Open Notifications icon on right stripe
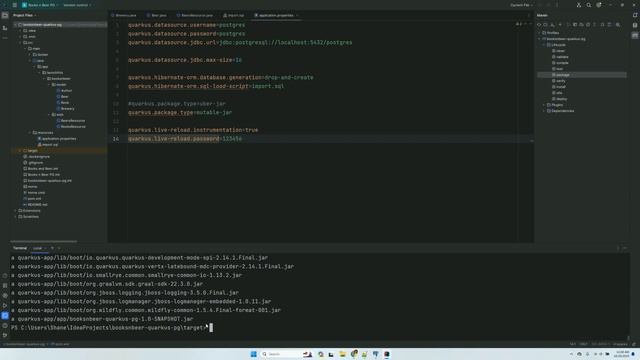Viewport: 640px width, 360px height. 635,16
